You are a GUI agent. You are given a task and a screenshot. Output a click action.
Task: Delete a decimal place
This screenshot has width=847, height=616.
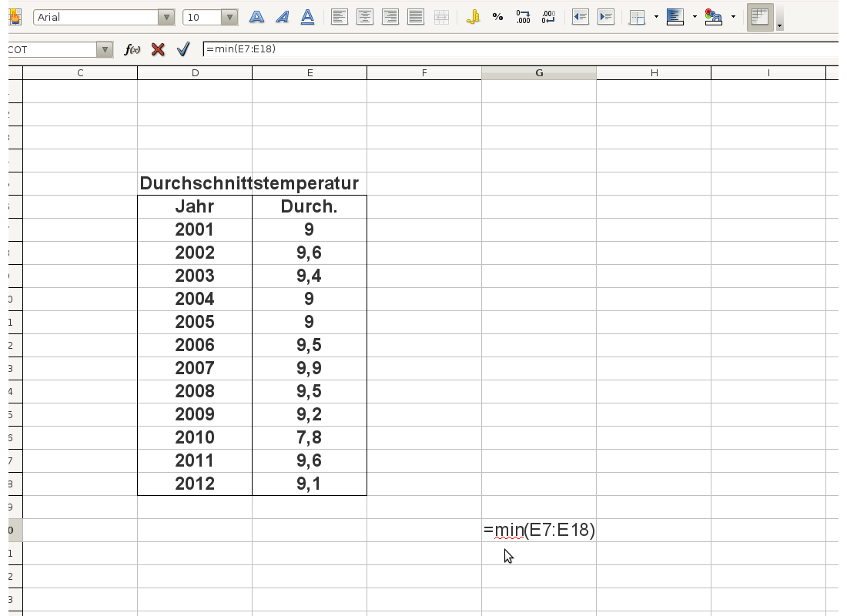[549, 17]
